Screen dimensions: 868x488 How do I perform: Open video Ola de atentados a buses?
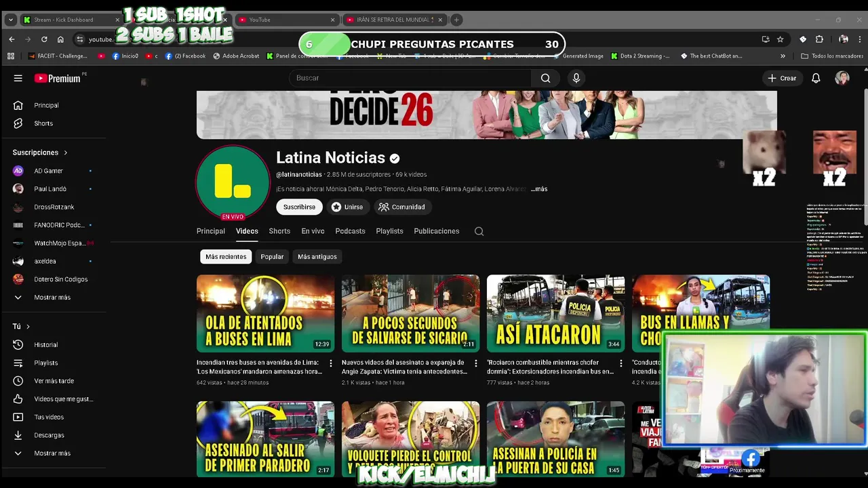[x=265, y=313]
